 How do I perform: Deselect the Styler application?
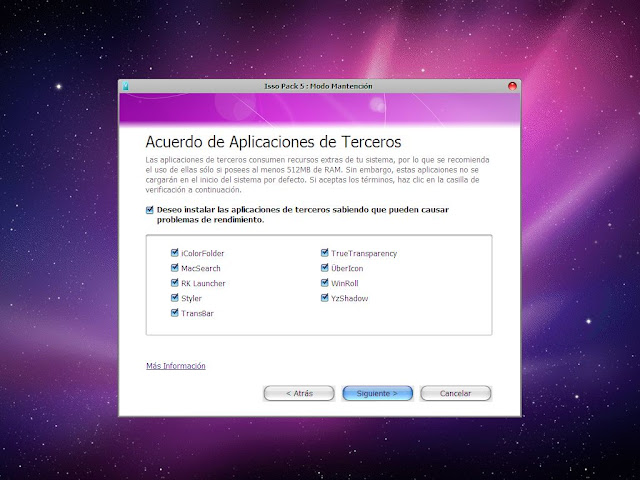point(175,298)
